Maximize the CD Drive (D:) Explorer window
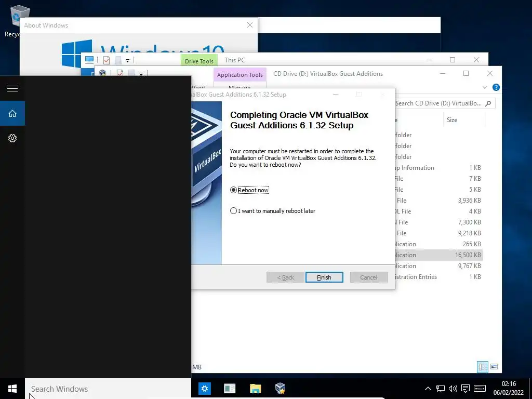This screenshot has height=399, width=532. [466, 73]
